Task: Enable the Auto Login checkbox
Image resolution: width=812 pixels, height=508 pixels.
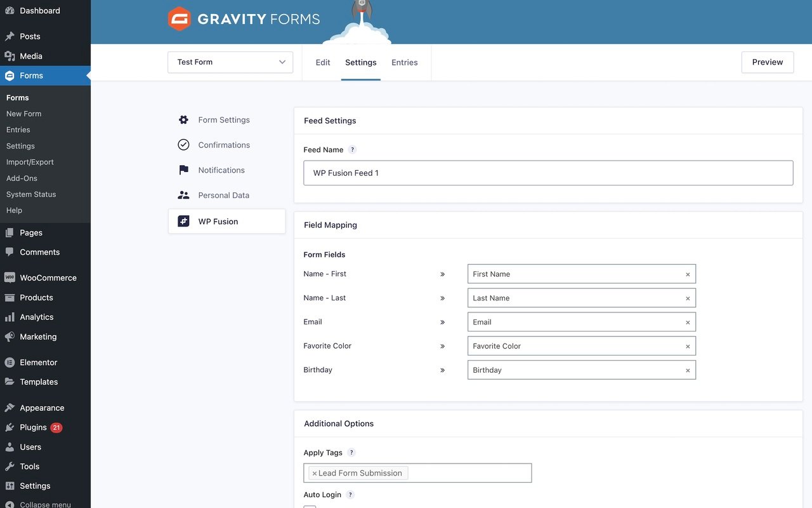Action: [309, 506]
